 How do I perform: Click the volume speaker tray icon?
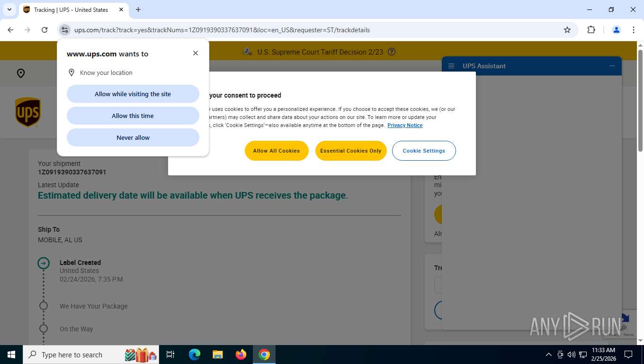(x=572, y=355)
